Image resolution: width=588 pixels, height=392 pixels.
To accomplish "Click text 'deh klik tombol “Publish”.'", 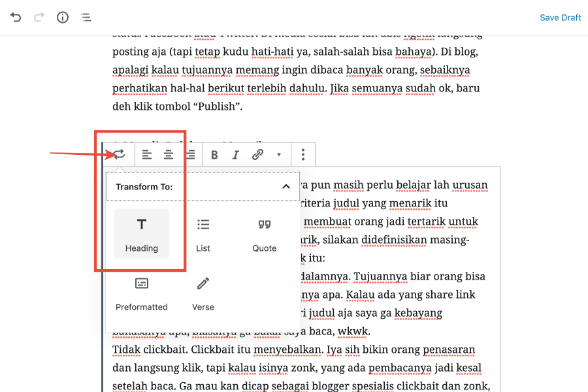I will click(177, 106).
